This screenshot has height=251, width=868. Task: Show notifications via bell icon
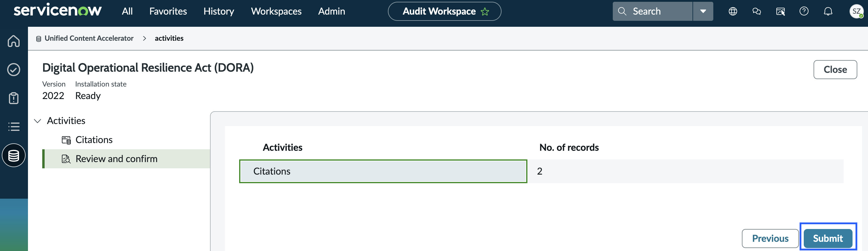(828, 12)
